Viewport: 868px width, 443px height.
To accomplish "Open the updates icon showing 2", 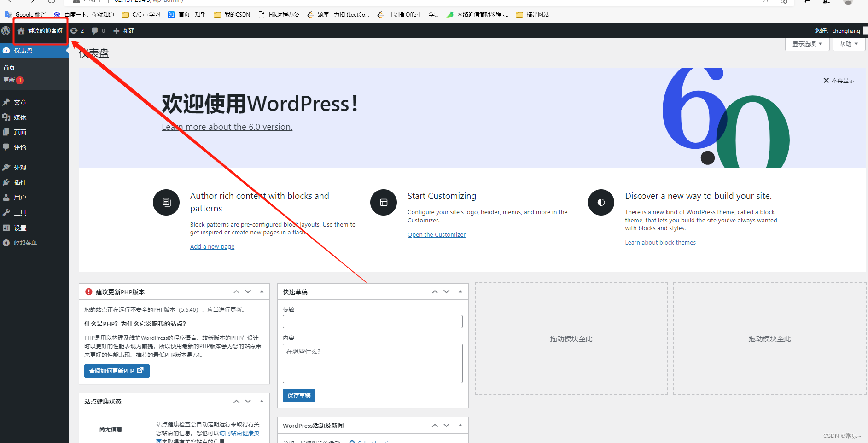I will tap(77, 30).
